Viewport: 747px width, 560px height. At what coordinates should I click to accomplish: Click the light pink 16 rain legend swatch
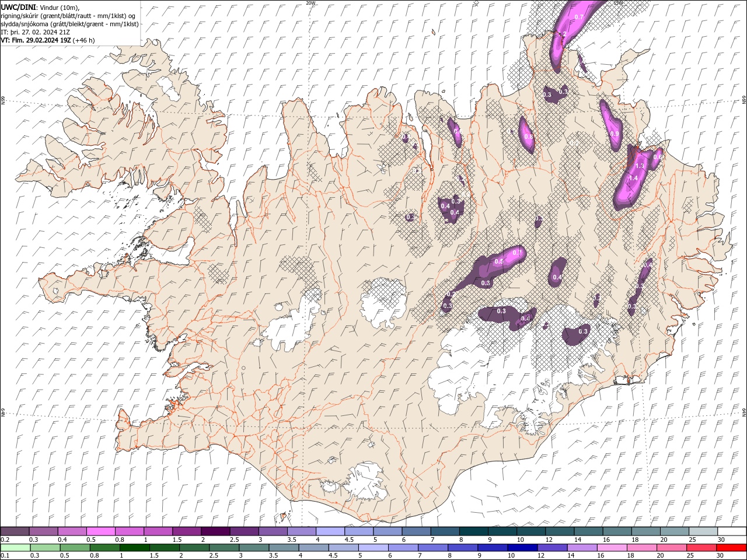pyautogui.click(x=612, y=548)
